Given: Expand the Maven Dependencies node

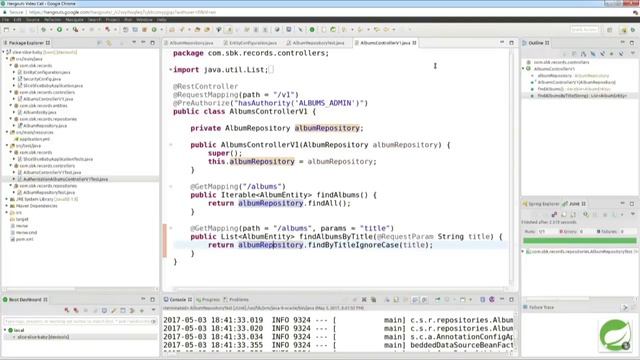Looking at the screenshot, I should (x=7, y=206).
